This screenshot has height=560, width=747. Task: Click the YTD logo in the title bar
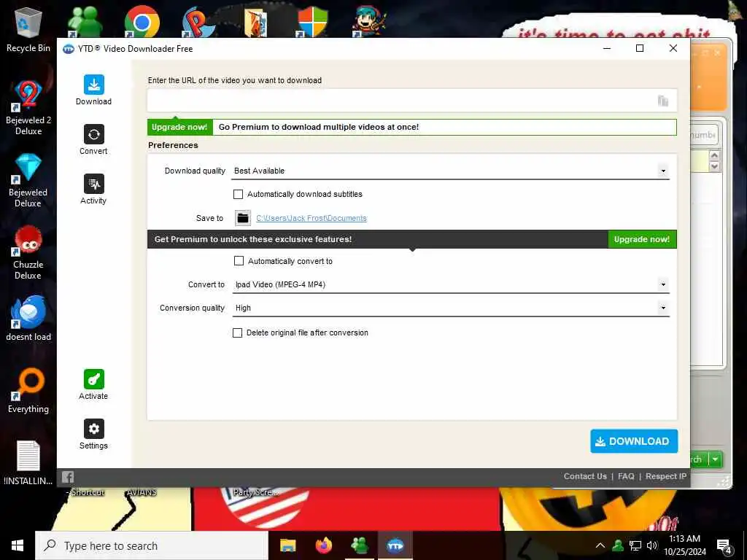coord(69,49)
